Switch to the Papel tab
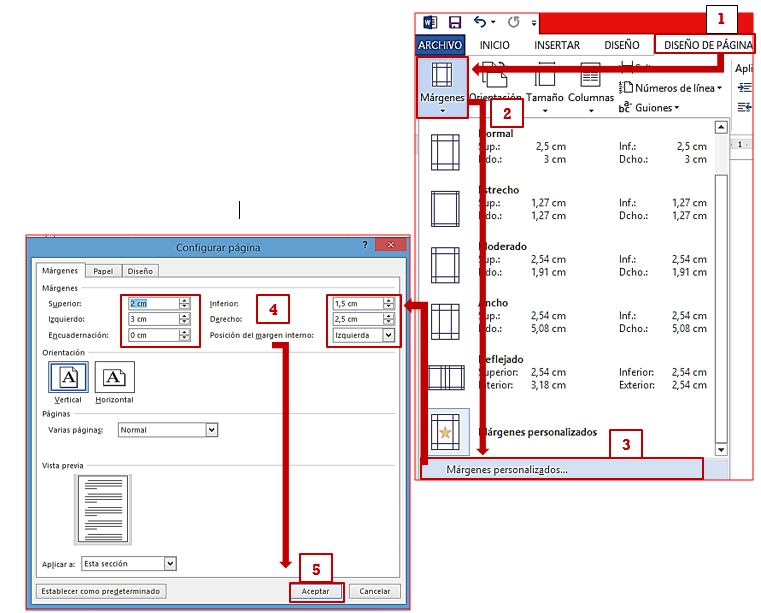 tap(103, 270)
